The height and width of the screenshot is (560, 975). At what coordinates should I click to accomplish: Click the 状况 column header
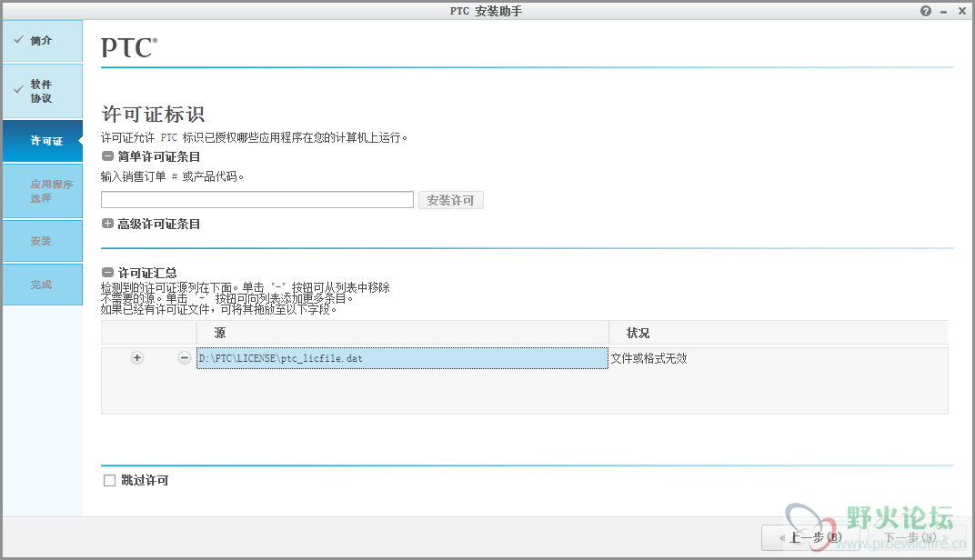[x=779, y=333]
